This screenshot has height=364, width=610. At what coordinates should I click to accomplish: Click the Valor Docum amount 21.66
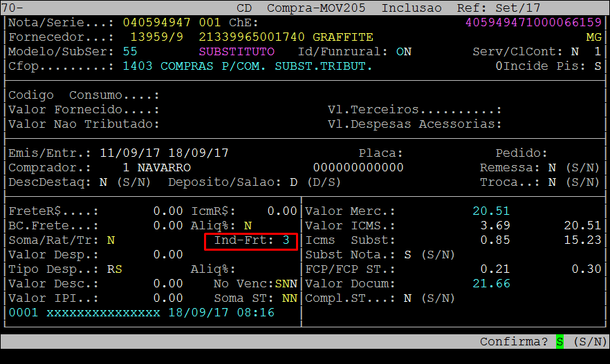491,284
